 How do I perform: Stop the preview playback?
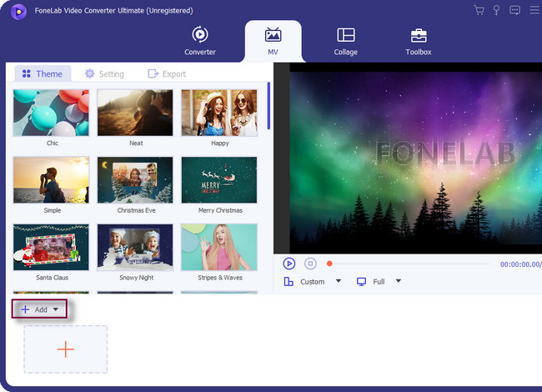310,264
